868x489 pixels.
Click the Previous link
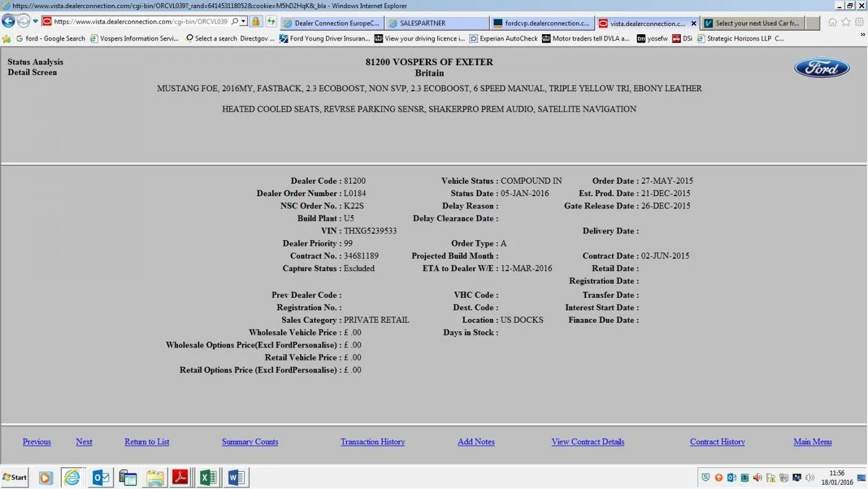pos(37,442)
